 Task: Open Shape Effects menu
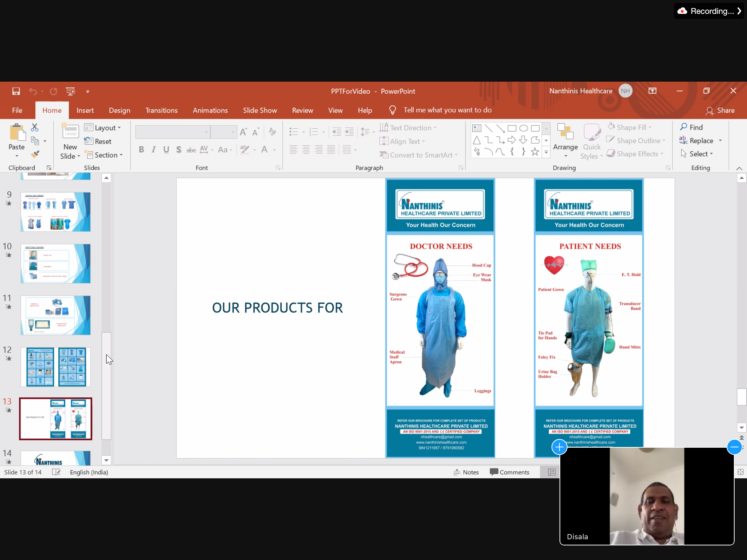pyautogui.click(x=635, y=154)
